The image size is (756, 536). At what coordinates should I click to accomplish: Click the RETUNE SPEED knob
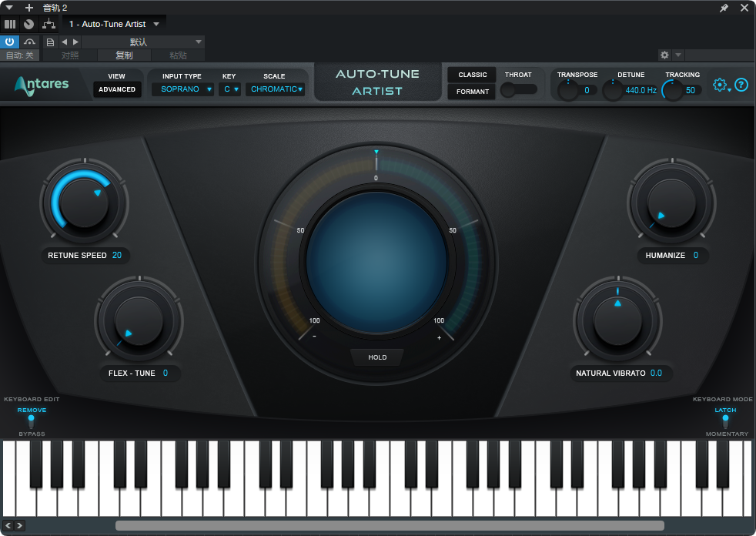tap(85, 203)
